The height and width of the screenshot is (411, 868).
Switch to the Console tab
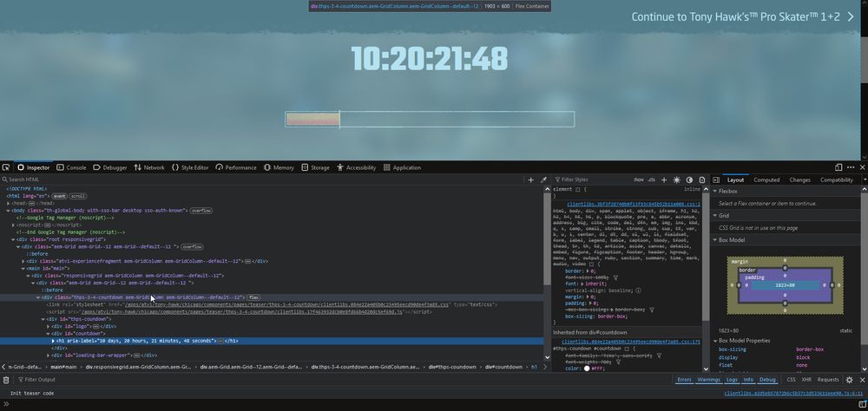pyautogui.click(x=71, y=167)
